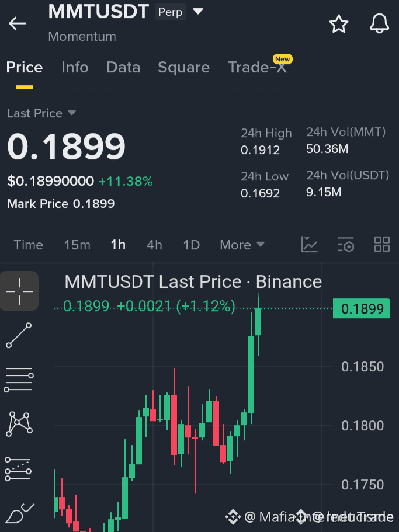Click the green 0.1899 price axis label
The height and width of the screenshot is (532, 399).
pos(362,309)
